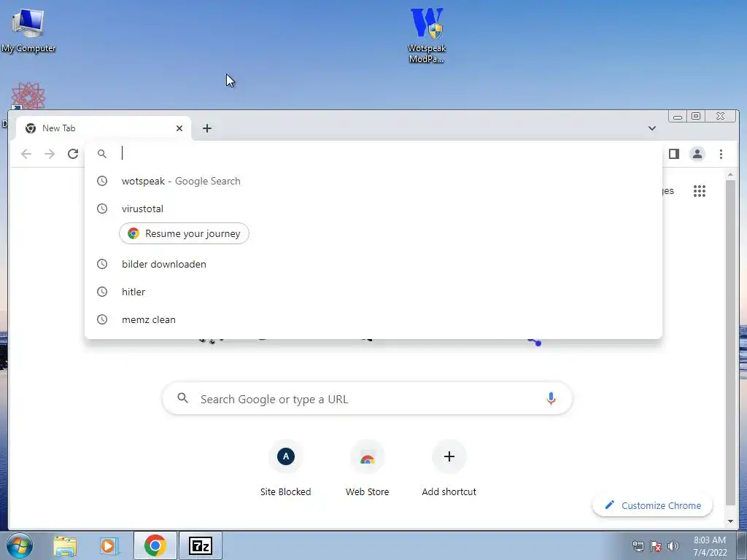The width and height of the screenshot is (747, 560).
Task: Click the scrollbar up arrow
Action: click(730, 175)
